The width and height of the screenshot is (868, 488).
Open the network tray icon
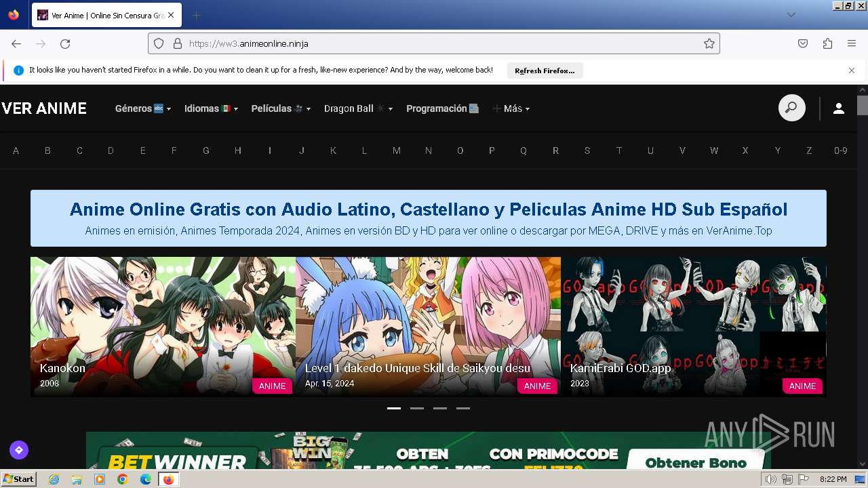click(787, 479)
